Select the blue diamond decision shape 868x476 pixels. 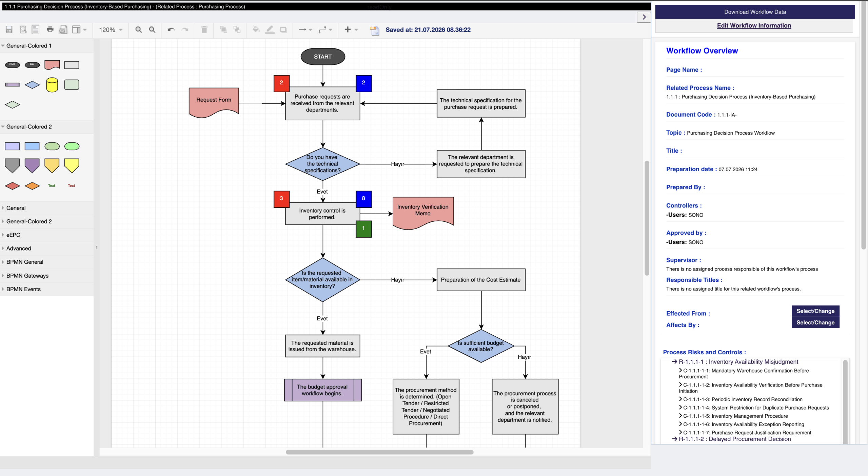(x=32, y=85)
